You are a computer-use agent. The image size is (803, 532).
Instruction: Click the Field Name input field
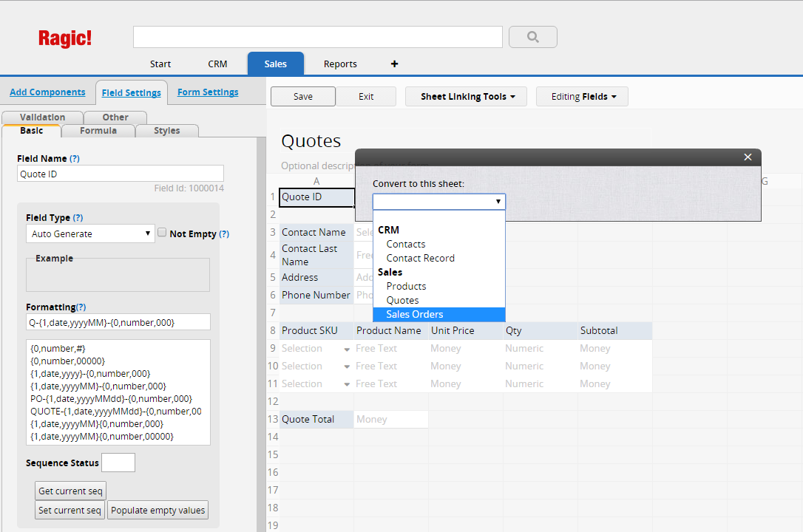(x=121, y=174)
